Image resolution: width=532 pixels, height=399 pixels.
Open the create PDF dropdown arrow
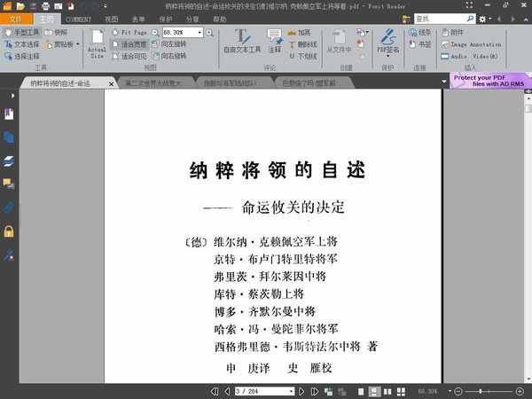367,33
